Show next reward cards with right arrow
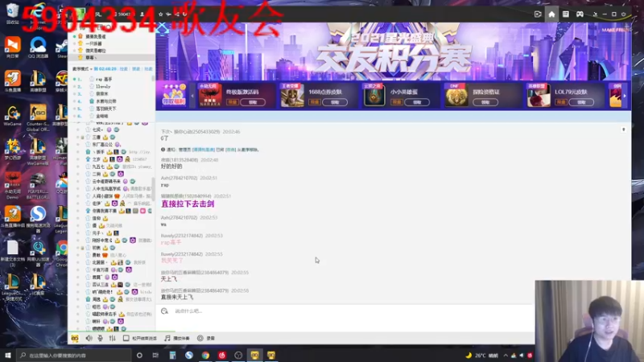Image resolution: width=644 pixels, height=362 pixels. click(625, 96)
